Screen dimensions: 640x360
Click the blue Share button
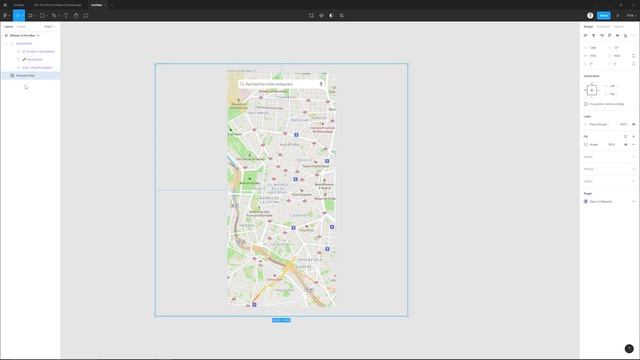(x=604, y=16)
